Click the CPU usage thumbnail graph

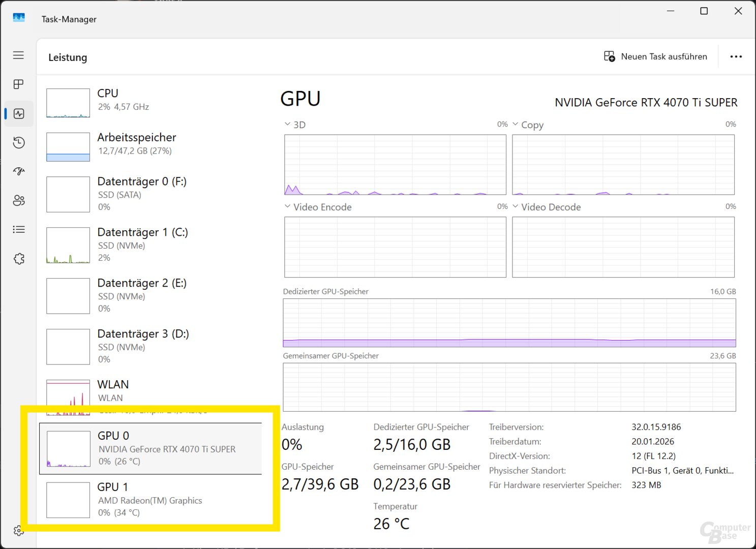[x=68, y=103]
